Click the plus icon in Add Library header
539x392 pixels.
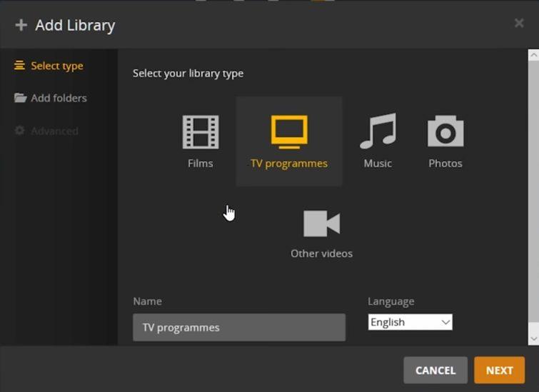(21, 26)
